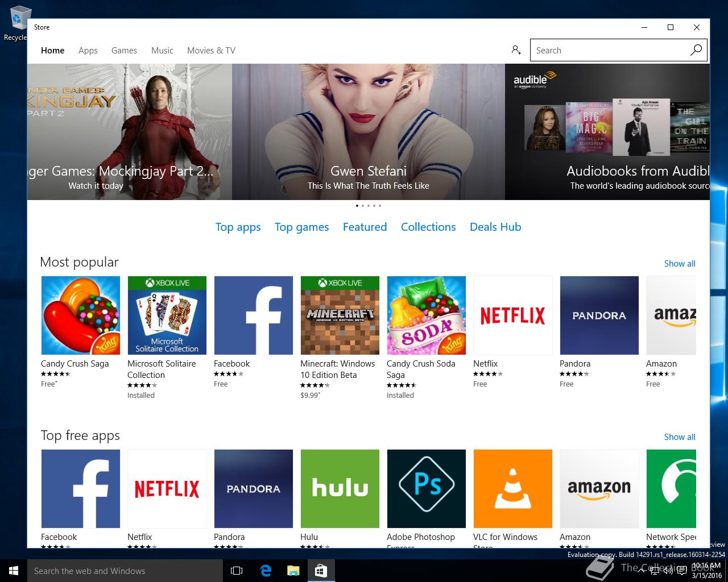The image size is (728, 582).
Task: Go to the Home tab
Action: click(x=52, y=50)
